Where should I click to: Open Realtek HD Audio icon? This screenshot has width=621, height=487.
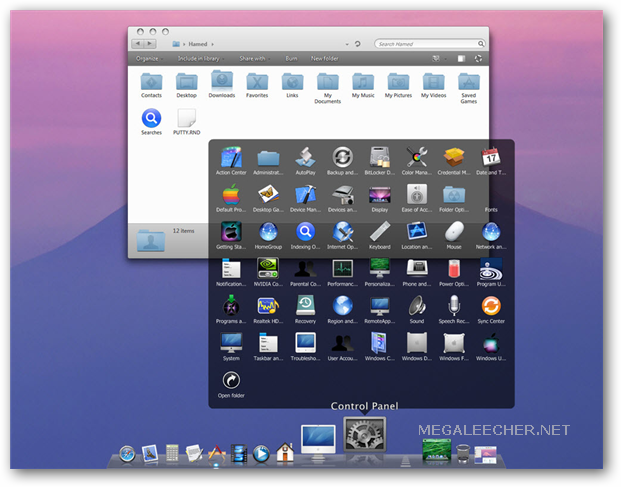(x=268, y=306)
